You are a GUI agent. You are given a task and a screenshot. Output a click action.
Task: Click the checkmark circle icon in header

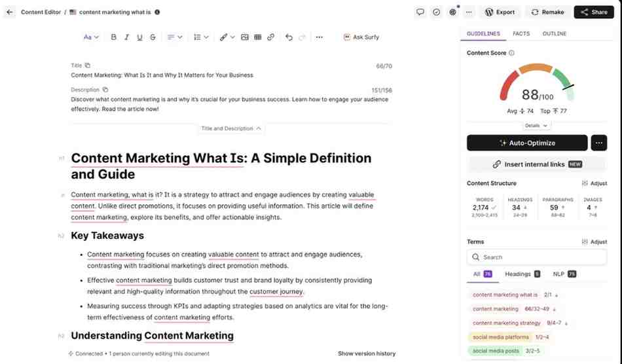[x=436, y=12]
